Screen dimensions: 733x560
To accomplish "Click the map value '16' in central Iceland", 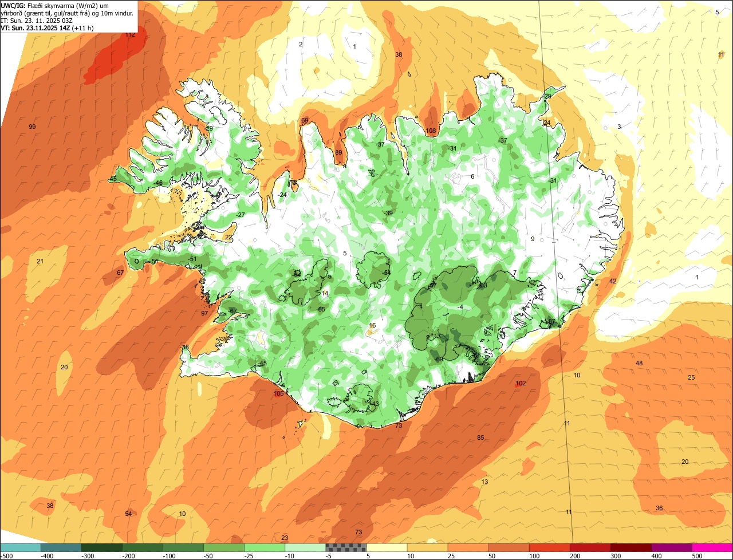I will coord(373,326).
